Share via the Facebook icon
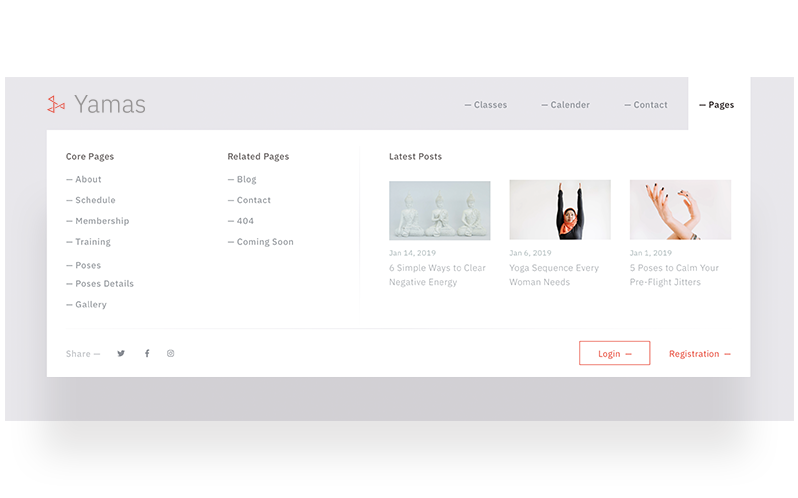Screen dimensions: 798x498 (x=147, y=354)
